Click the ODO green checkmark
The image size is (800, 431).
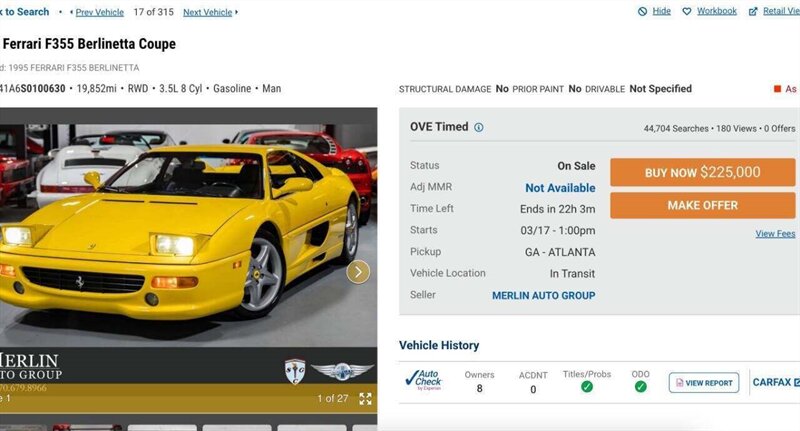[640, 387]
